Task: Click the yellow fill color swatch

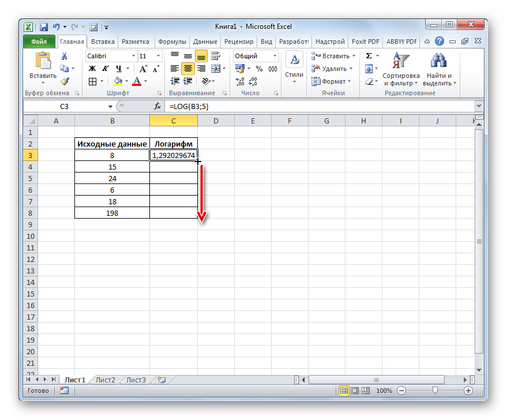Action: [x=118, y=81]
